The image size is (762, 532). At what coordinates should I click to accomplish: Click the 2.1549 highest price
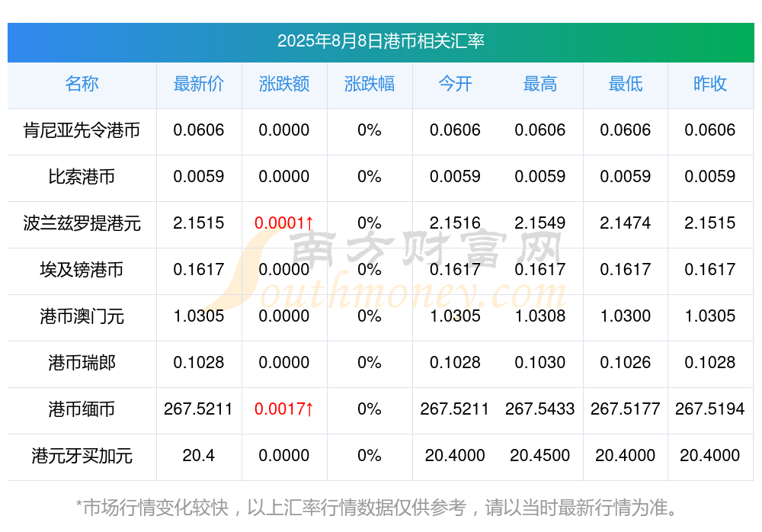[540, 223]
